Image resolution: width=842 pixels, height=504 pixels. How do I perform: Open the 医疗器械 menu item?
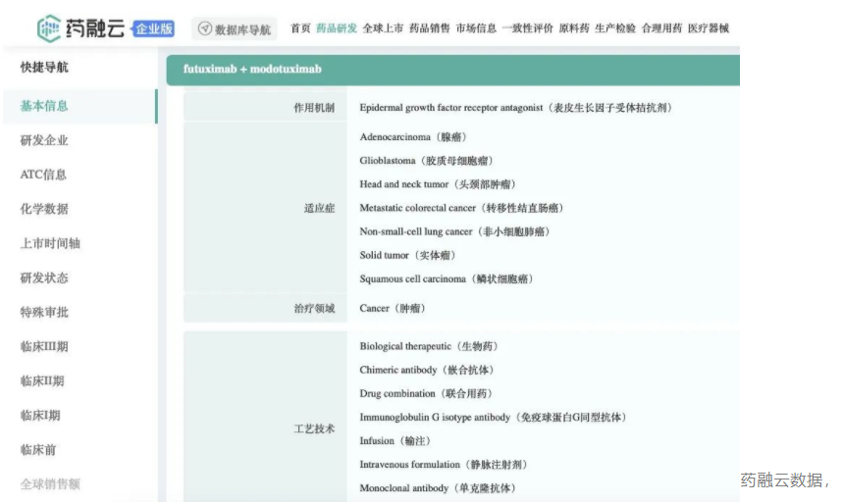point(709,28)
